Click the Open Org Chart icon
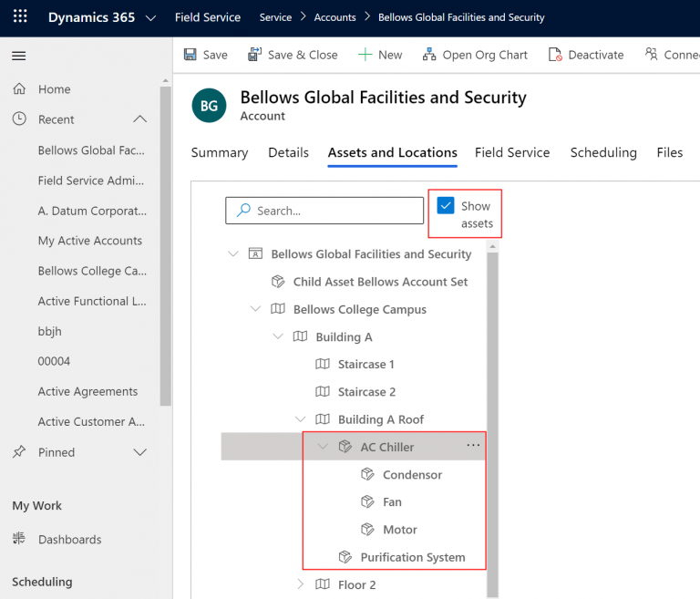This screenshot has height=599, width=700. coord(429,55)
